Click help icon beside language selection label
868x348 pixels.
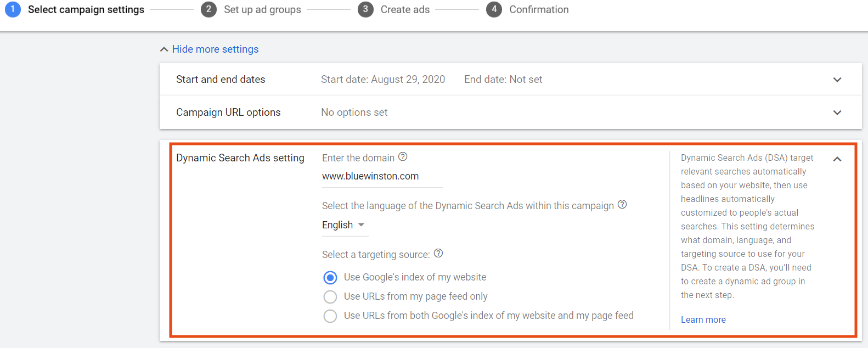(x=622, y=205)
